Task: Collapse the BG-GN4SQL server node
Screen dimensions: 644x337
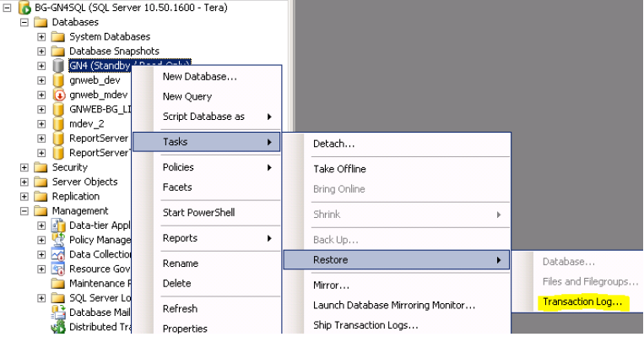Action: (x=8, y=8)
